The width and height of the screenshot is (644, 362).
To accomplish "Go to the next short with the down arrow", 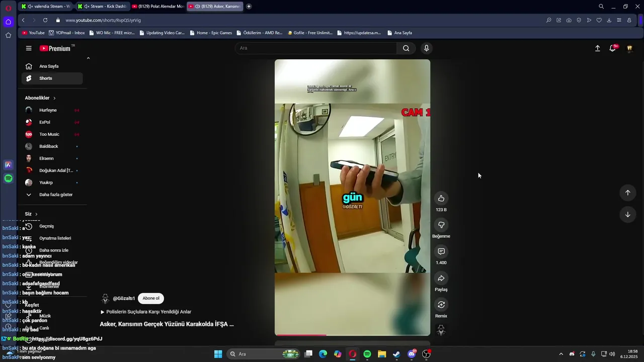I will tap(627, 215).
